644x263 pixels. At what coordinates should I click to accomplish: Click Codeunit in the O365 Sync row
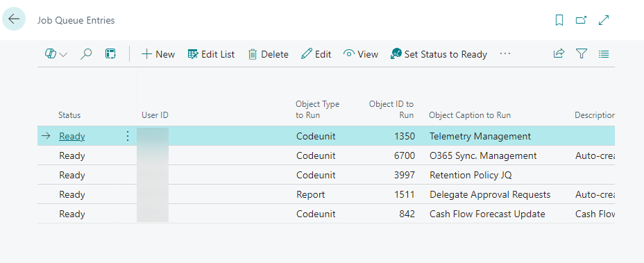tap(316, 155)
